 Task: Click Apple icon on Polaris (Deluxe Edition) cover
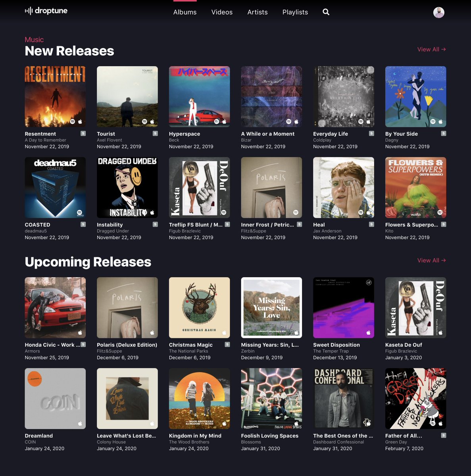click(152, 332)
